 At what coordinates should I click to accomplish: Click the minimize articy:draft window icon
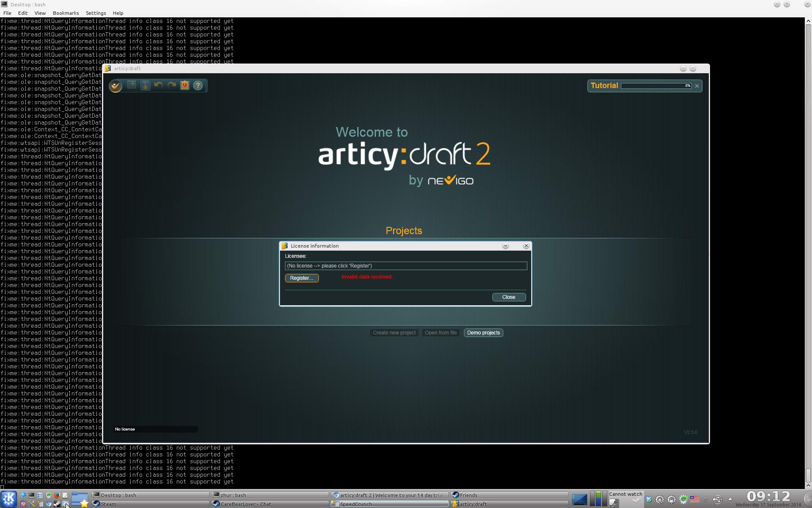click(x=683, y=69)
